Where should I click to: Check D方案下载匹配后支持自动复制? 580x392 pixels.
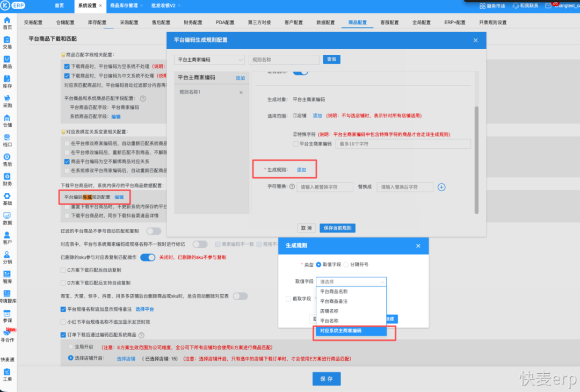click(63, 283)
